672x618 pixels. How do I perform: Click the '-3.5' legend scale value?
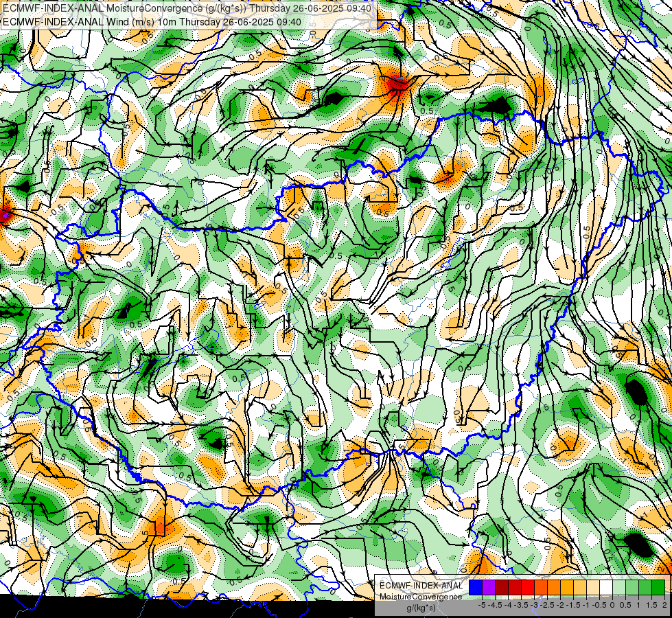click(x=521, y=605)
